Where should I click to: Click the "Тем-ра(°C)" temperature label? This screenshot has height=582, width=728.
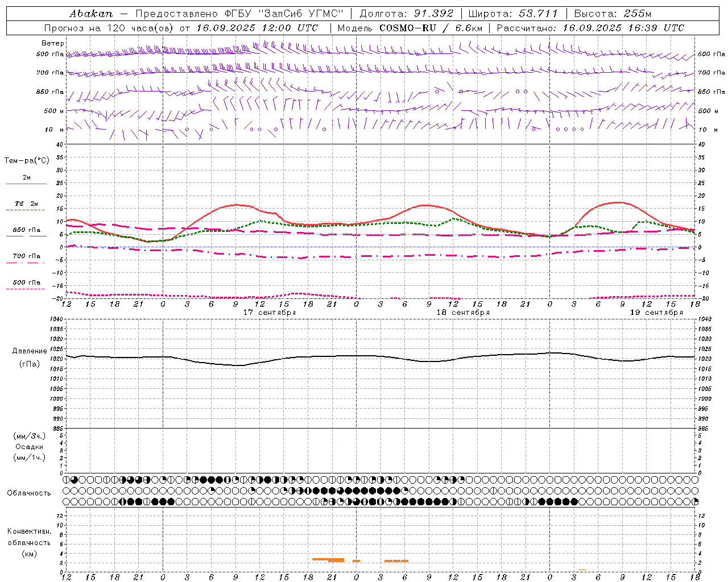pos(27,161)
